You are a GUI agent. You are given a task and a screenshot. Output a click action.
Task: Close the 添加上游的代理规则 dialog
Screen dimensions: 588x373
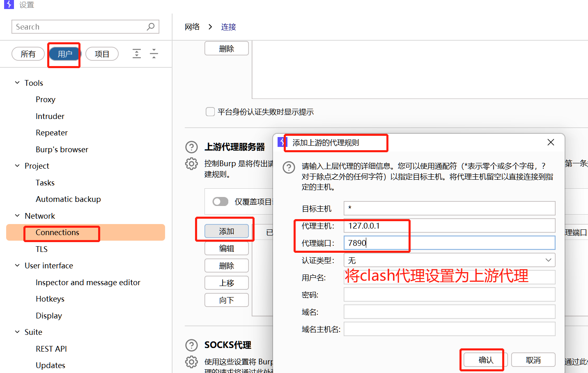(x=551, y=142)
